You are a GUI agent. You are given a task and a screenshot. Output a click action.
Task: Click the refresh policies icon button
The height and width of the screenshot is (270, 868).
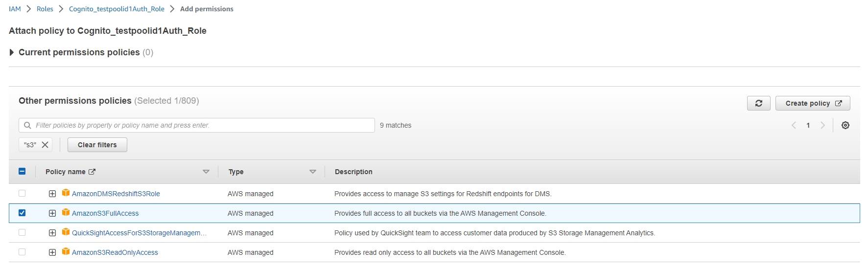tap(758, 103)
